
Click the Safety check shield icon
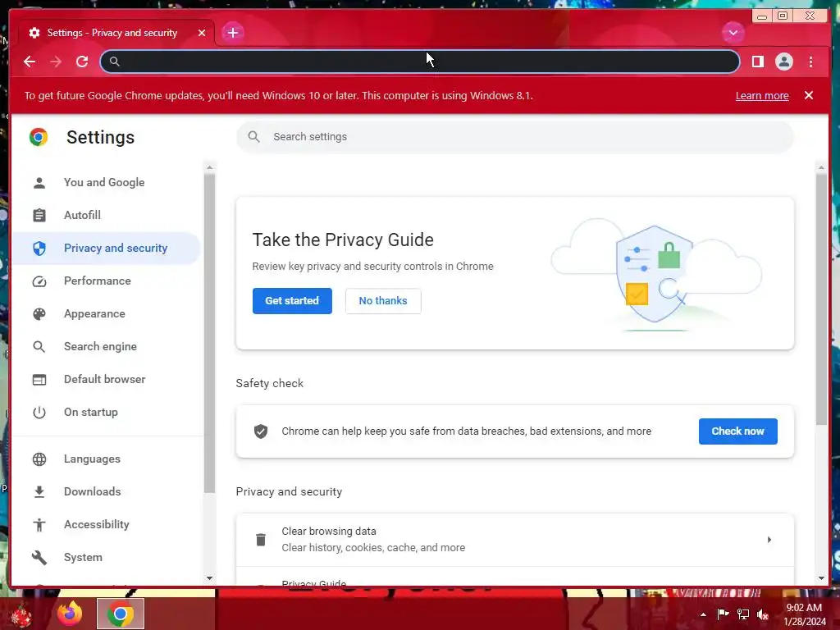261,431
